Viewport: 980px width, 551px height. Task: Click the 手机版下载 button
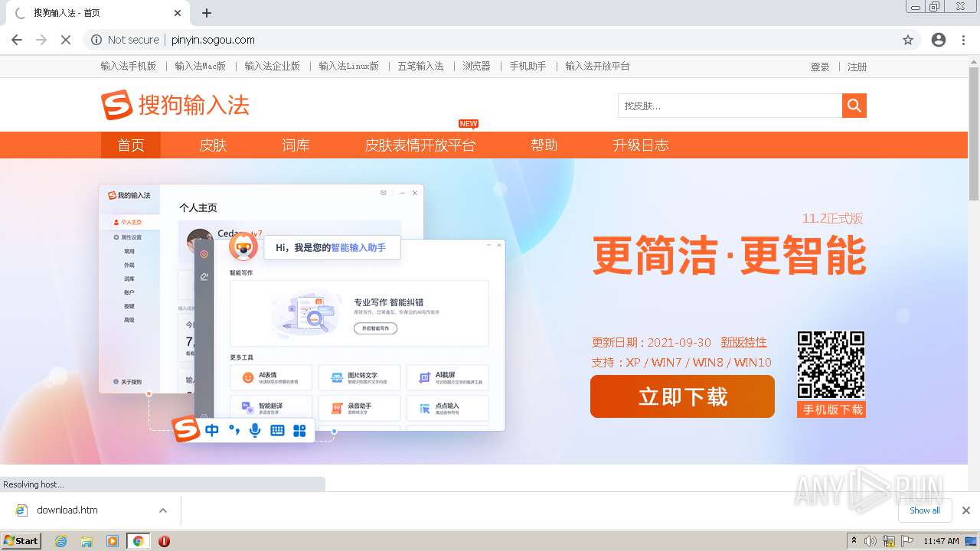pos(831,409)
